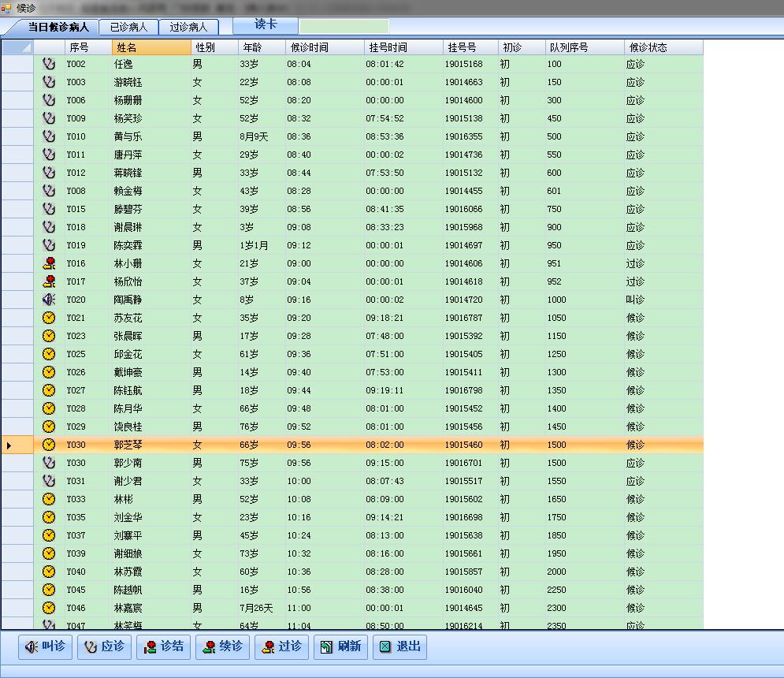Sort by the 序号 column header
784x678 pixels.
pos(88,47)
